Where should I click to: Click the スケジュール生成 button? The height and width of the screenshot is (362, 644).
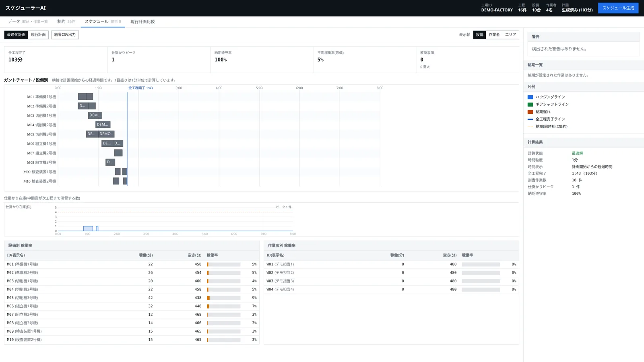click(618, 8)
